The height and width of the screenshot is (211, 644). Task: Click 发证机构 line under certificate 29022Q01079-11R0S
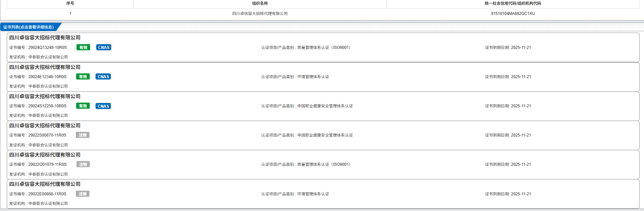38,174
